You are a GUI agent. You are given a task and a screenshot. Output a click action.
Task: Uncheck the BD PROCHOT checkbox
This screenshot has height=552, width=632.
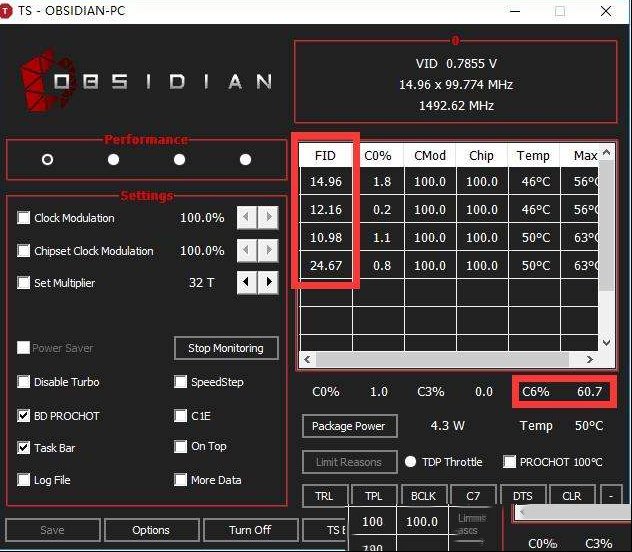[23, 415]
